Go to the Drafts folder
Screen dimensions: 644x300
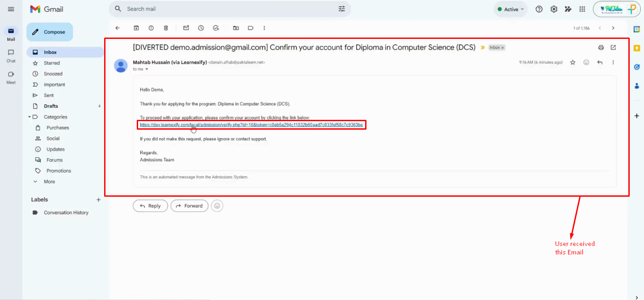51,106
